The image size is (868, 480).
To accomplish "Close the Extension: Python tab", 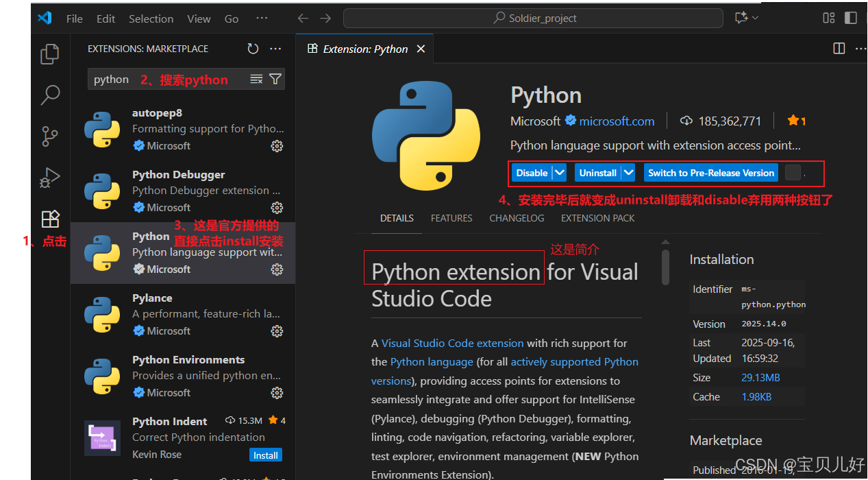I will click(x=421, y=49).
